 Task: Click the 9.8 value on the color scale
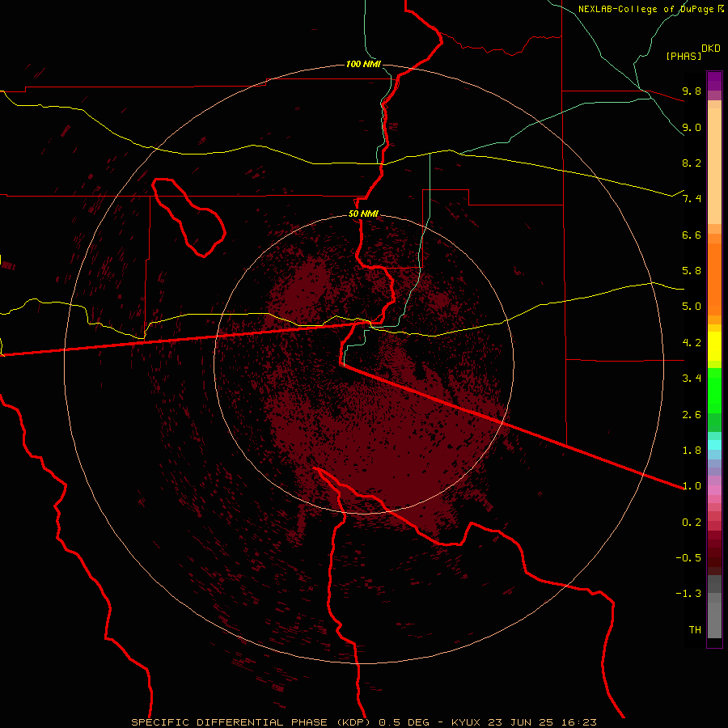coord(692,91)
